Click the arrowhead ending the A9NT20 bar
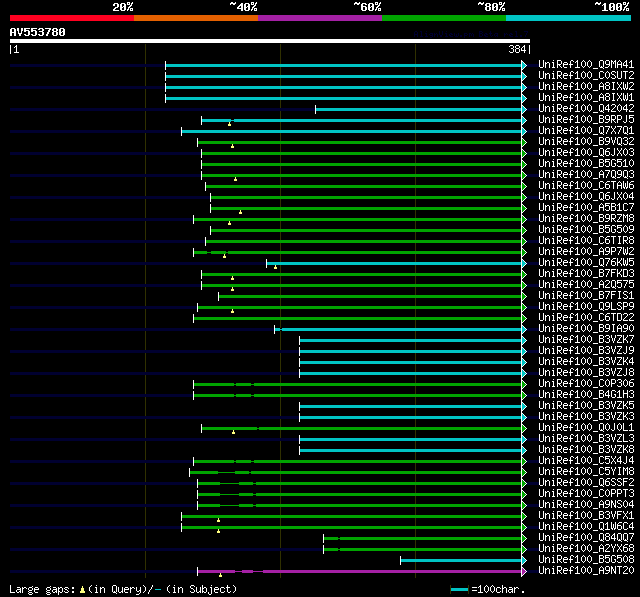The height and width of the screenshot is (597, 640). coord(524,572)
